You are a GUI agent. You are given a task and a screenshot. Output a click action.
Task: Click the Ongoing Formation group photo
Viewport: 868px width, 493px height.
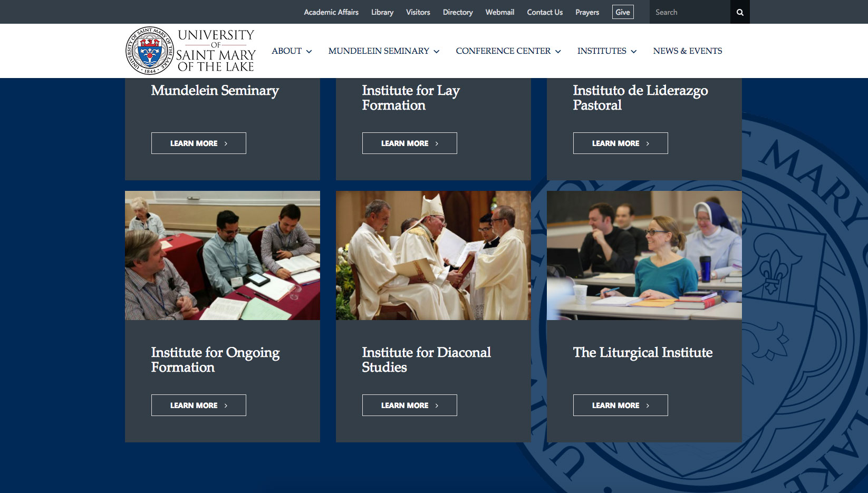223,256
